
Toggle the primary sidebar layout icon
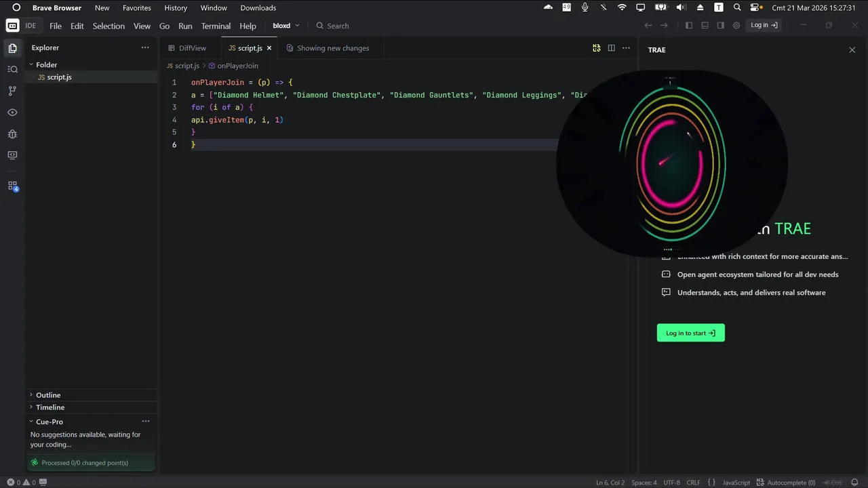(x=689, y=26)
